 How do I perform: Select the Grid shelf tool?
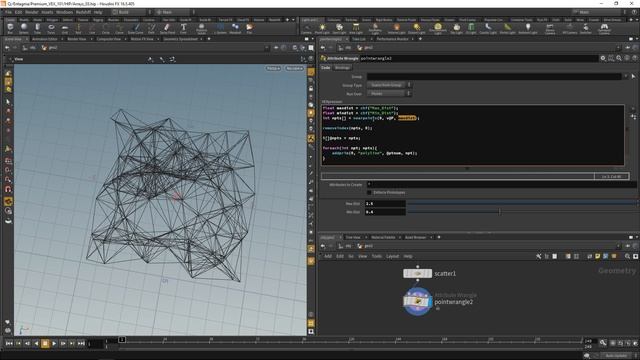pos(64,28)
